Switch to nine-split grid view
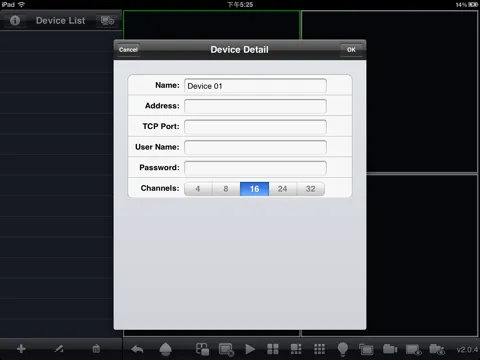Screen dimensions: 480x360 click(319, 349)
